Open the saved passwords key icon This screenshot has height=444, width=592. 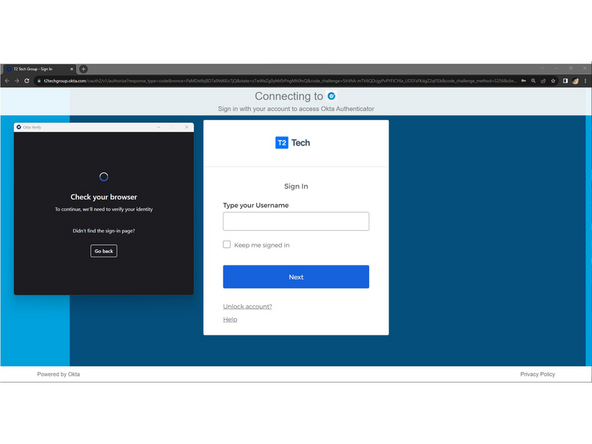(524, 81)
